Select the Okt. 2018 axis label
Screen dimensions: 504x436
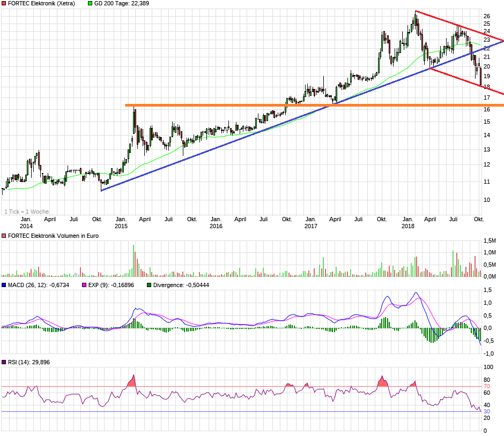click(478, 219)
